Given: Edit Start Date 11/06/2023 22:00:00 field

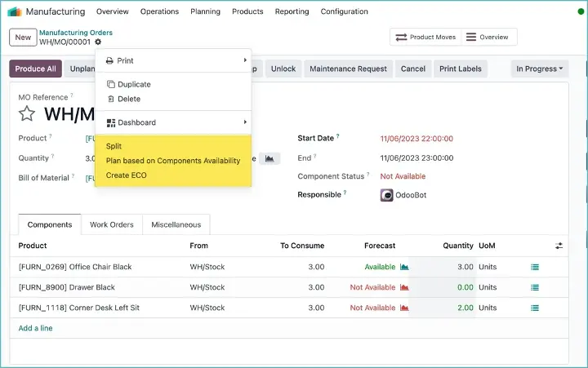Looking at the screenshot, I should pos(416,139).
